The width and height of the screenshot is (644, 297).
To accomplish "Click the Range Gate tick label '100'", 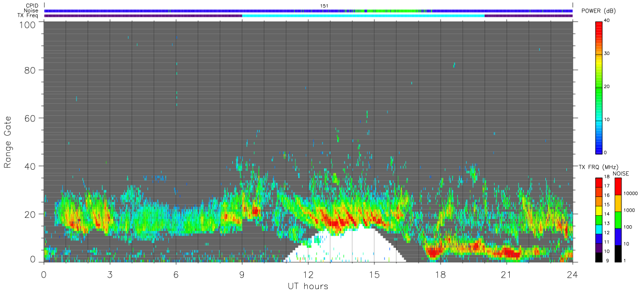I will pos(27,25).
